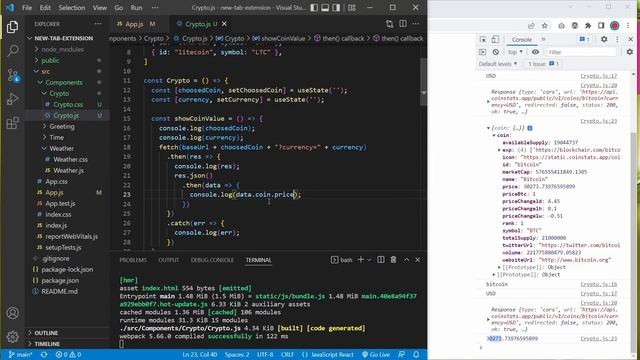The width and height of the screenshot is (640, 360).
Task: Open the Explorer view in activity bar
Action: coord(12,27)
